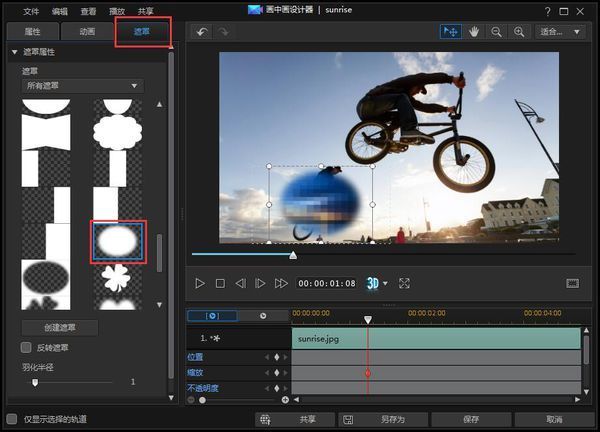Open the 所有遮罩 mask category dropdown
The image size is (600, 432).
pos(82,86)
